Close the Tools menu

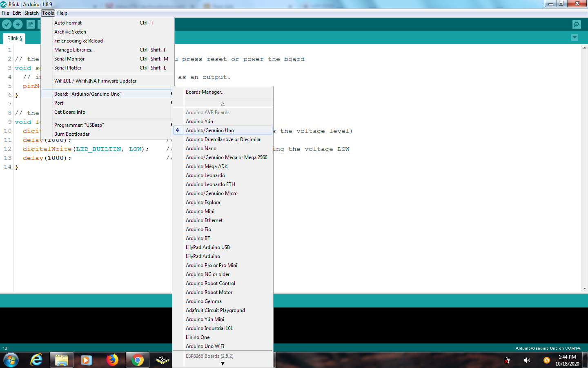click(48, 13)
